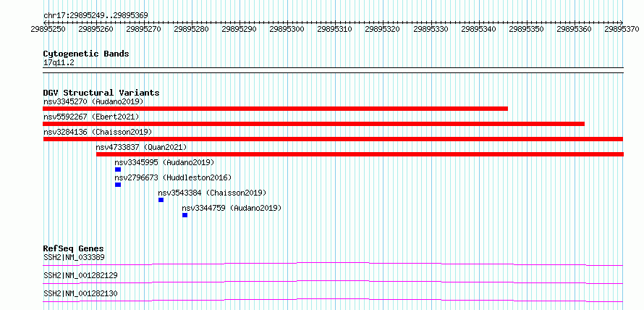This screenshot has width=644, height=310.
Task: Open the nsv3344759 (Audano2019) label
Action: [232, 208]
